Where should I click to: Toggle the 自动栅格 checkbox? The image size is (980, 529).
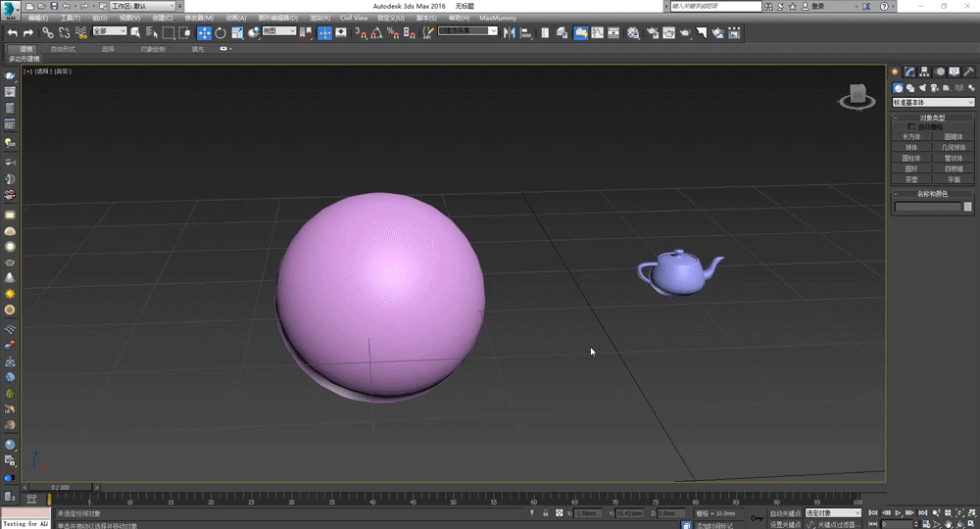pyautogui.click(x=911, y=127)
